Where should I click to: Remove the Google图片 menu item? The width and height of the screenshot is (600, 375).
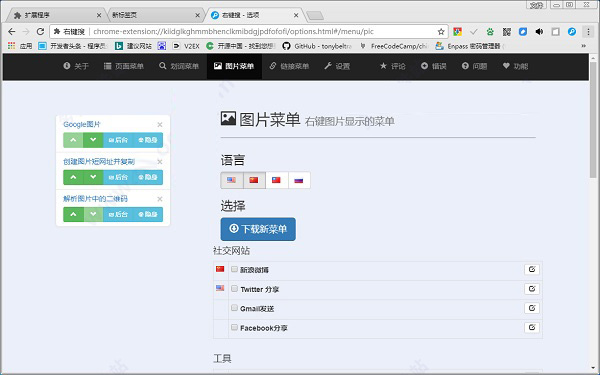coord(160,125)
